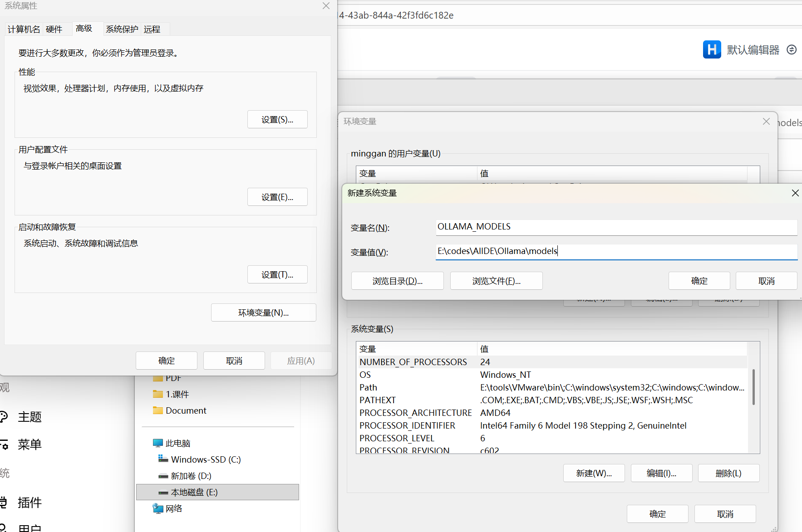Click the system variables list scrollbar
Image resolution: width=802 pixels, height=532 pixels.
click(753, 387)
